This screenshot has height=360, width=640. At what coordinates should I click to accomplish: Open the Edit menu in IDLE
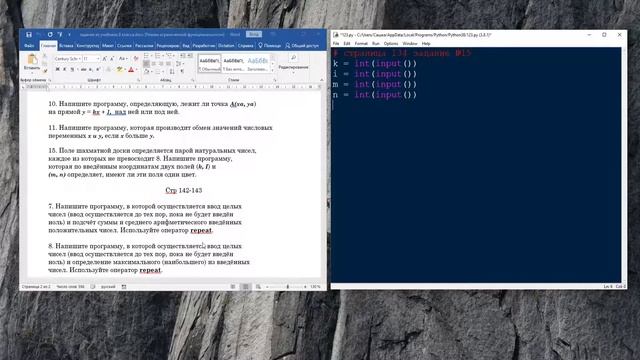pos(347,43)
